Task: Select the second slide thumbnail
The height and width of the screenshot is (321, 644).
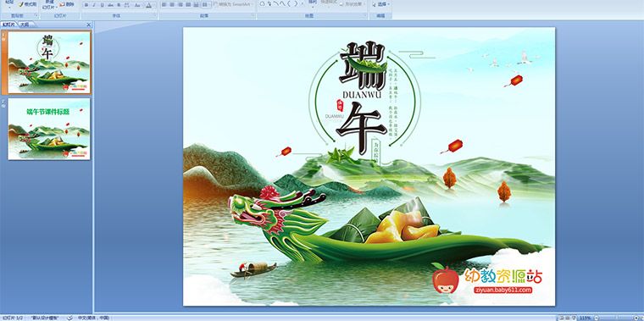Action: (49, 129)
